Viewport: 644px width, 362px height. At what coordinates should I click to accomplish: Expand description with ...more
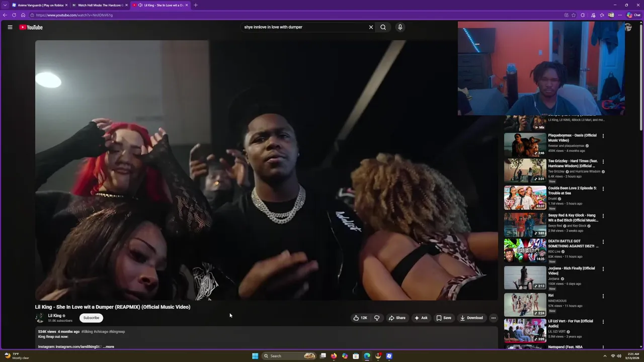pyautogui.click(x=109, y=347)
